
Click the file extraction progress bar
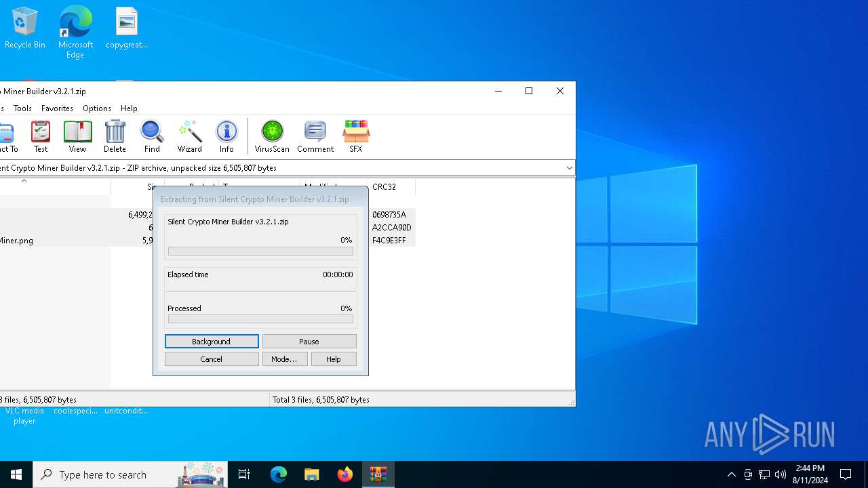260,251
